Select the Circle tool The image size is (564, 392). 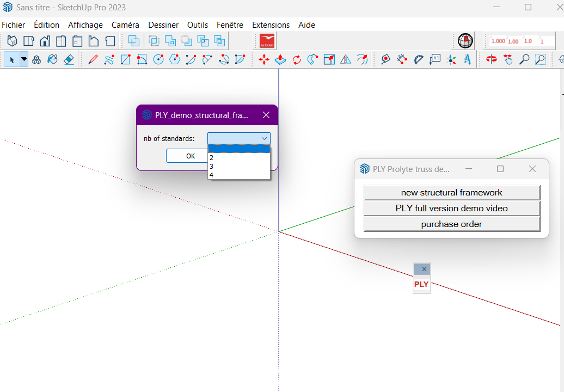coord(158,59)
